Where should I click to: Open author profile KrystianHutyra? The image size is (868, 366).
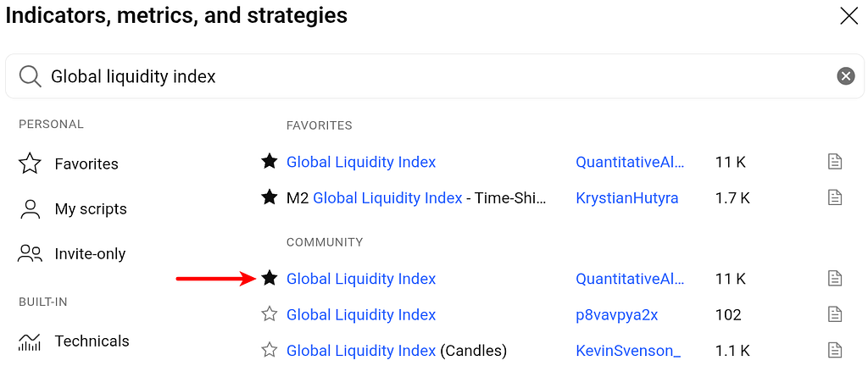click(627, 198)
